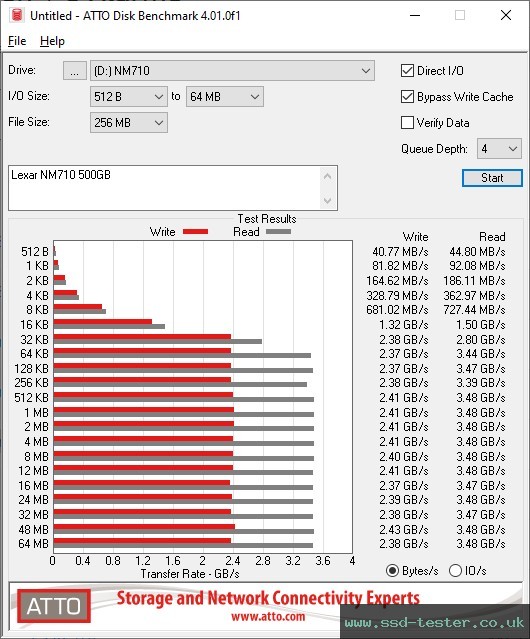Open the I/O Size minimum dropdown (512 B)

(x=129, y=97)
